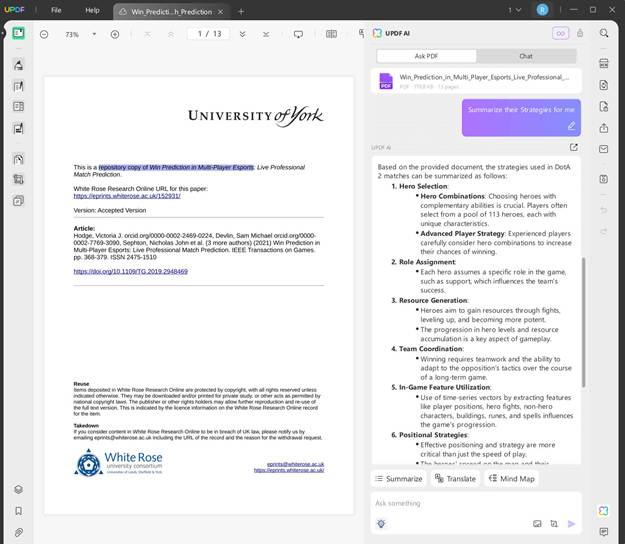625x544 pixels.
Task: Open the layers panel in left sidebar
Action: [18, 489]
